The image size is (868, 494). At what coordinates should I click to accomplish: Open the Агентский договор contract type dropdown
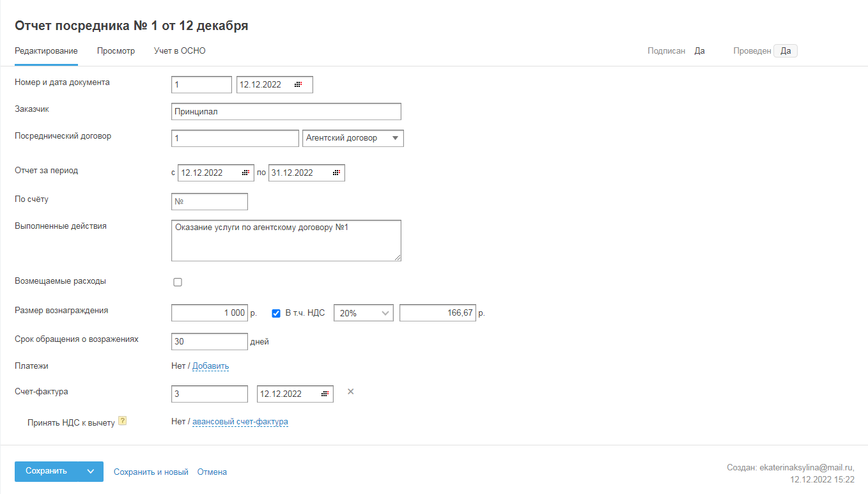(353, 138)
